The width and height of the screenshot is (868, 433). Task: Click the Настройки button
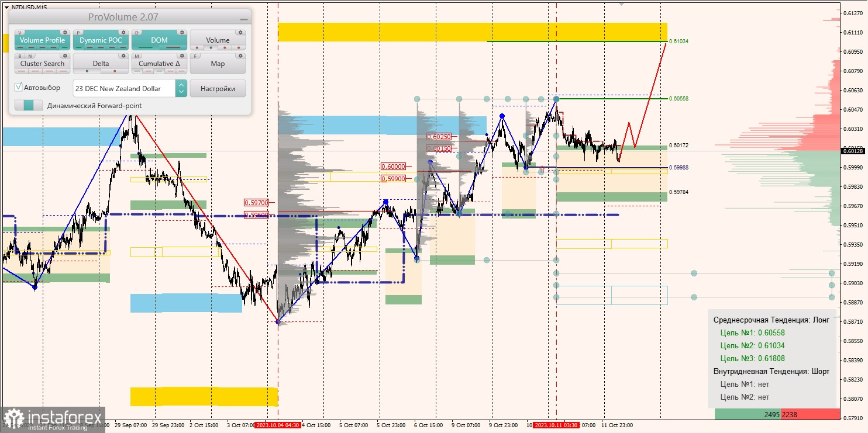click(218, 88)
